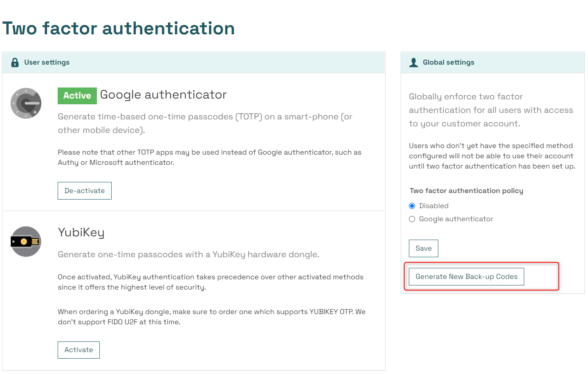588x375 pixels.
Task: Click the User settings header label
Action: [47, 63]
